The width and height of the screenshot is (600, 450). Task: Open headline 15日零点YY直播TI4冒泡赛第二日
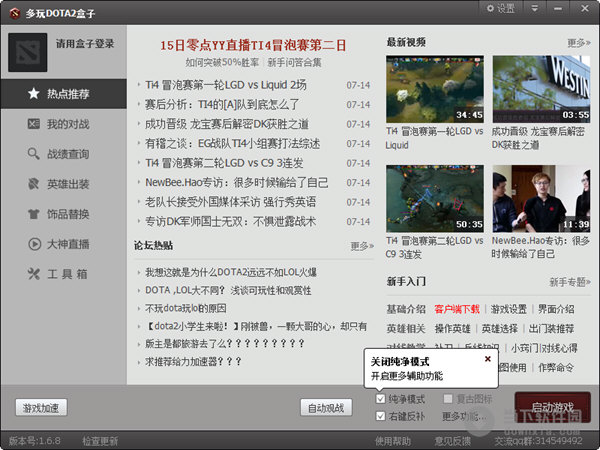pos(253,46)
